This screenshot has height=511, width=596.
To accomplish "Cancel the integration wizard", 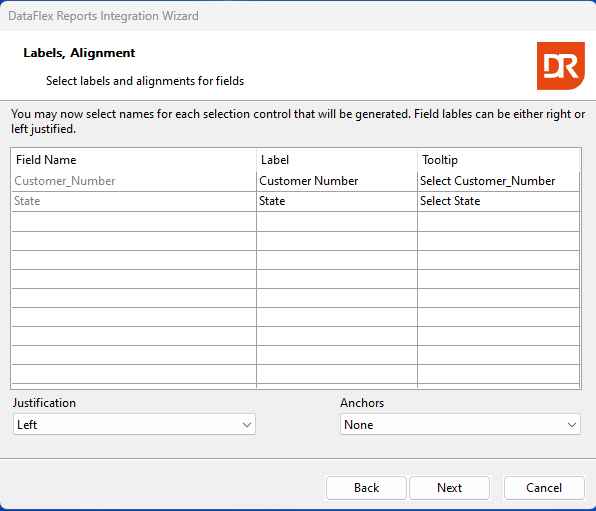I will point(544,488).
